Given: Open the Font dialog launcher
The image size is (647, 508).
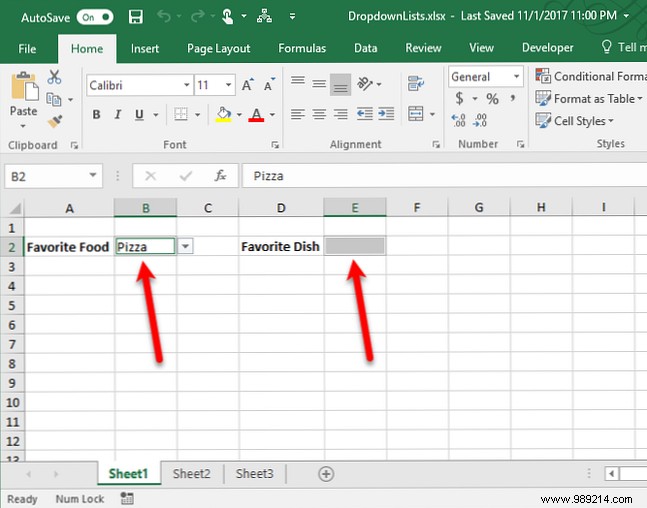Looking at the screenshot, I should [x=275, y=144].
